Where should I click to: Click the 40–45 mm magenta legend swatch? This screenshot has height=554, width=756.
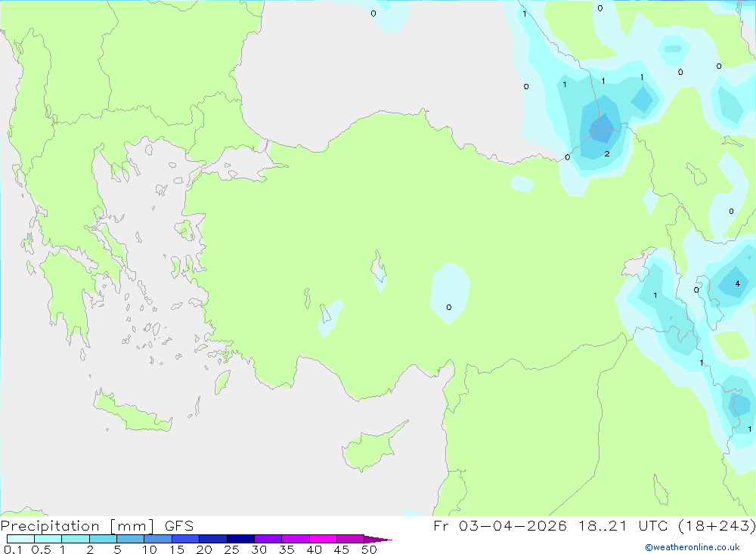[x=323, y=539]
